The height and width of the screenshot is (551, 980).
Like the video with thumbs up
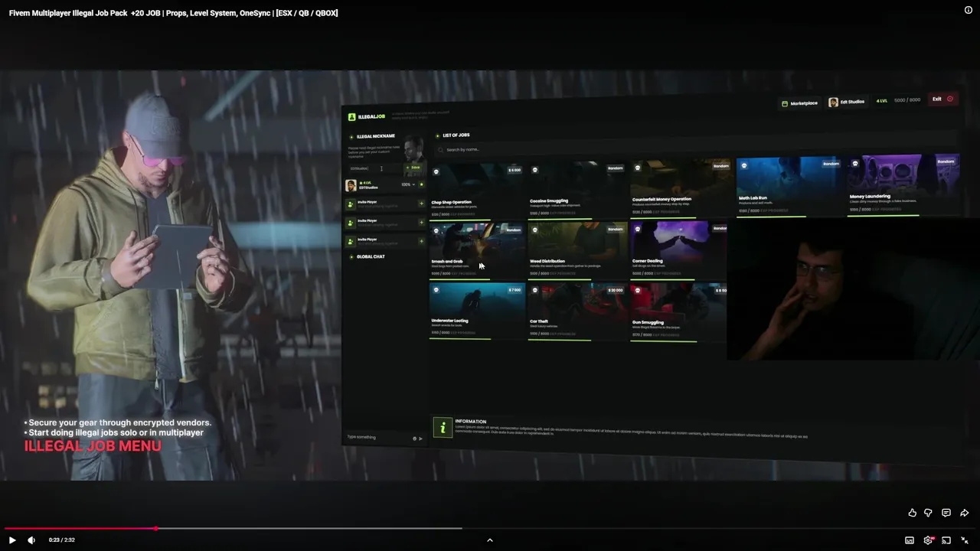[x=912, y=513]
